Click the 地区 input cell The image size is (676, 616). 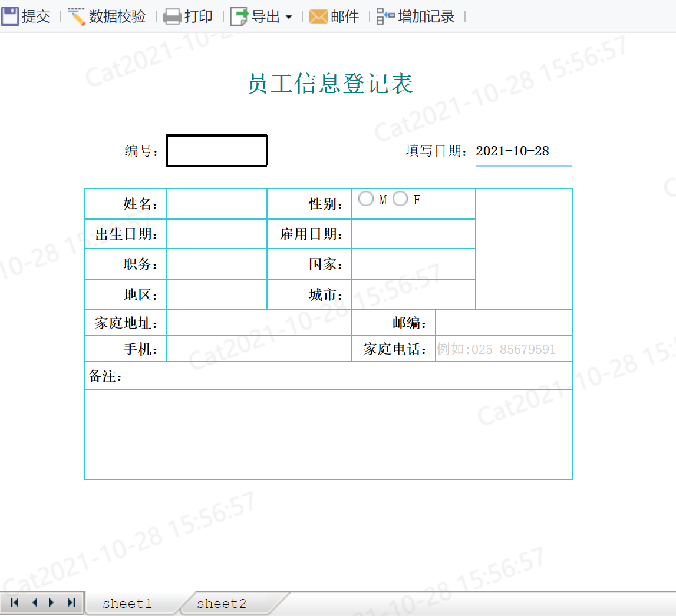point(217,294)
